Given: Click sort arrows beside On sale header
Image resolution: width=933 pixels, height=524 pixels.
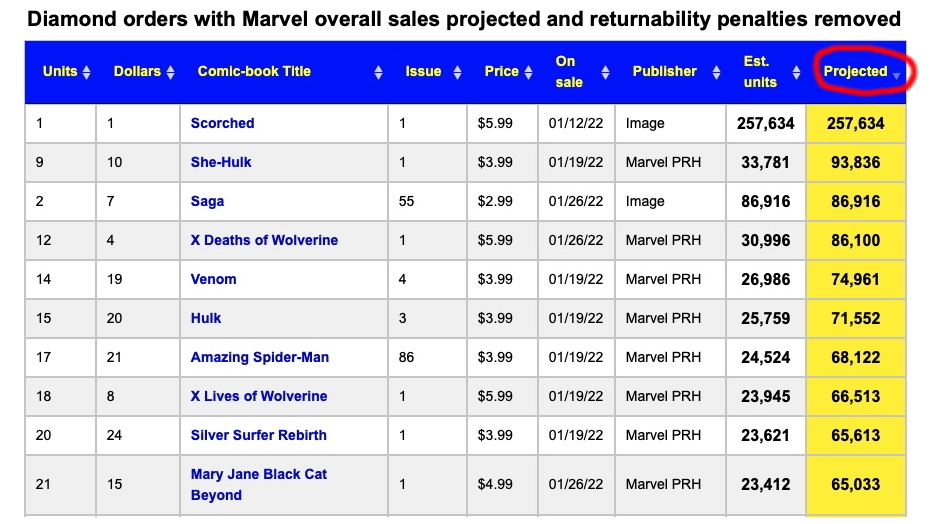Looking at the screenshot, I should click(x=604, y=72).
